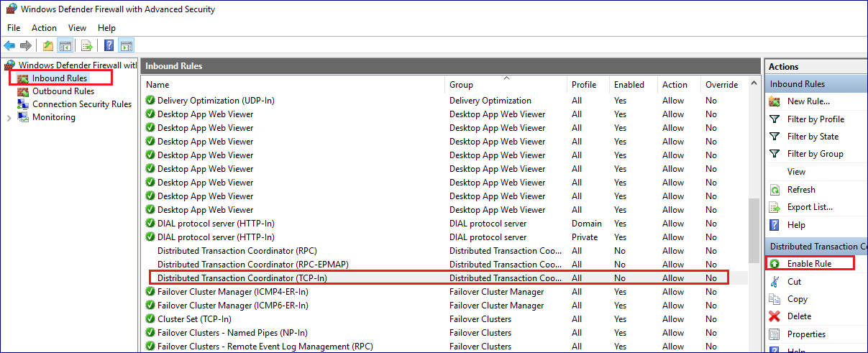Toggle the Show/Hide Action Pane icon
Viewport: 868px width, 353px height.
pos(126,46)
